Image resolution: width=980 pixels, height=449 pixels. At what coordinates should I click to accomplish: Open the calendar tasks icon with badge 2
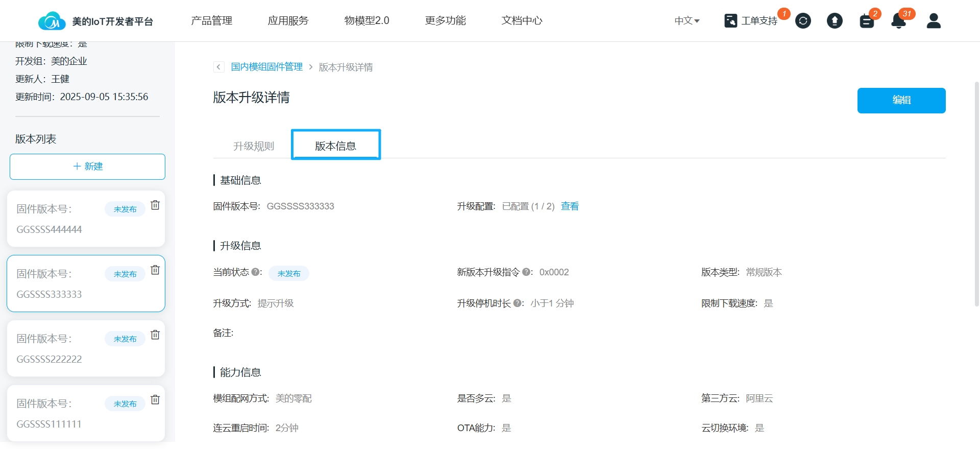tap(867, 21)
